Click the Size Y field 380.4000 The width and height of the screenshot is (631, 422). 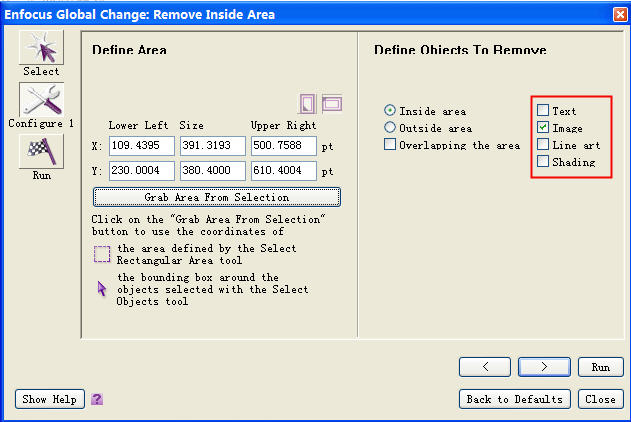[x=213, y=171]
